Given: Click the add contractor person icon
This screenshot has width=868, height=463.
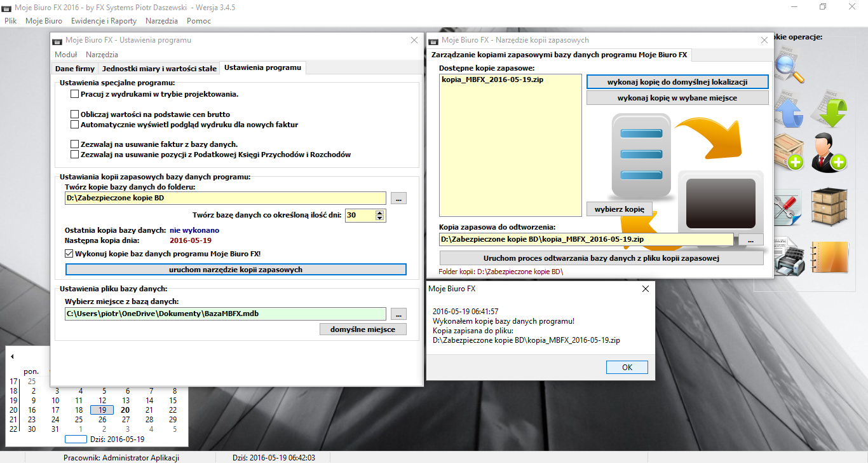Looking at the screenshot, I should click(x=831, y=152).
